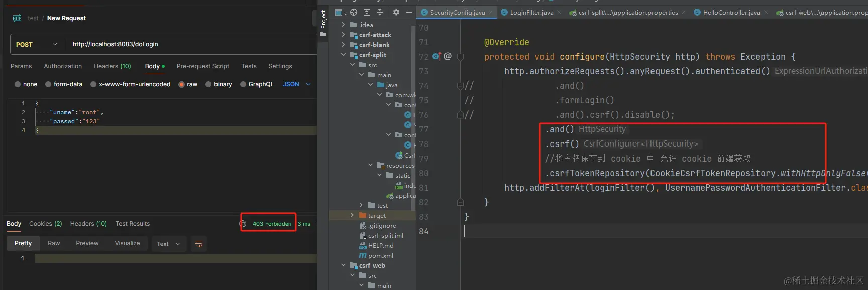
Task: Click the Project tool window tab in IntelliJ
Action: pyautogui.click(x=323, y=23)
